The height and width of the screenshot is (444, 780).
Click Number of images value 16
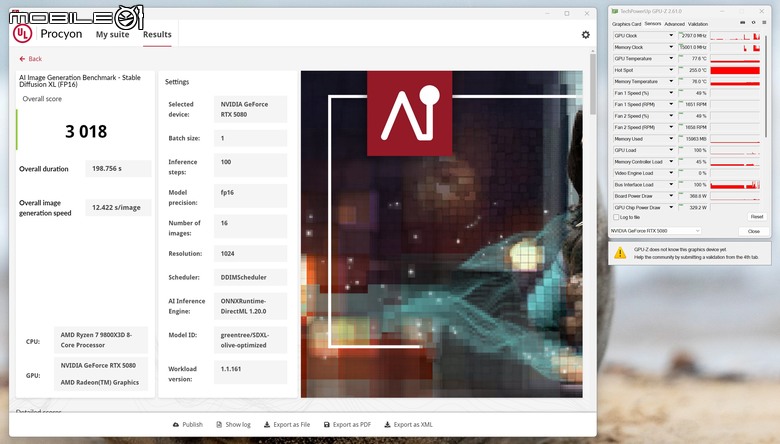click(x=250, y=226)
